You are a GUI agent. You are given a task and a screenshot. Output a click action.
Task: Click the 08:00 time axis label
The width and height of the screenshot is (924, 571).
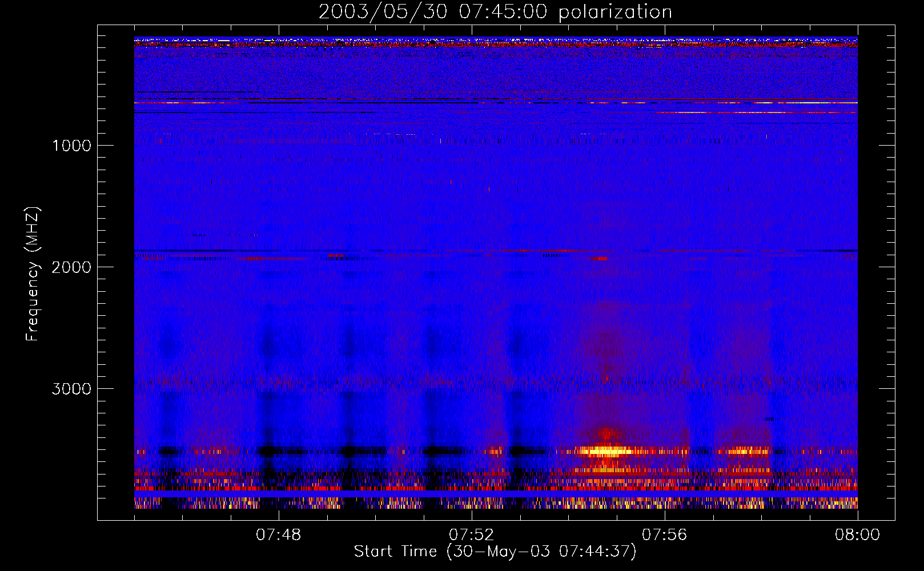coord(857,535)
